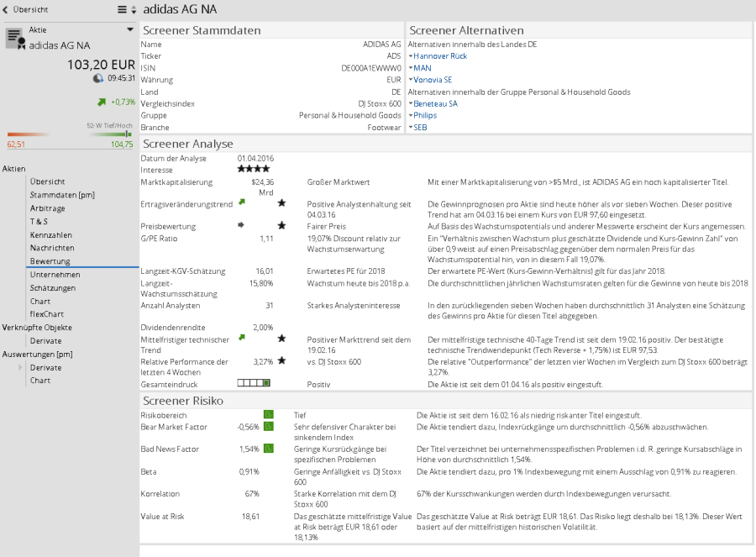The width and height of the screenshot is (756, 557).
Task: Click the back arrow next to Übersicht
Action: pyautogui.click(x=7, y=9)
